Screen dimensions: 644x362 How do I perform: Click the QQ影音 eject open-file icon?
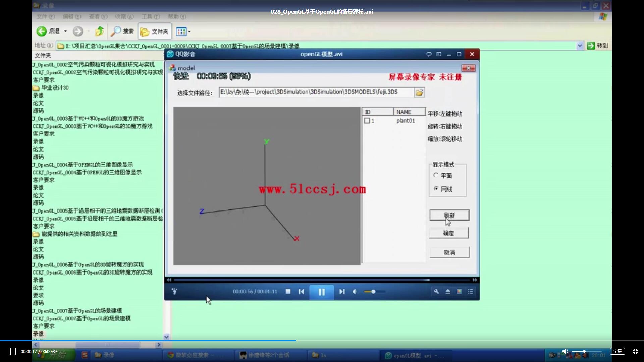click(448, 292)
